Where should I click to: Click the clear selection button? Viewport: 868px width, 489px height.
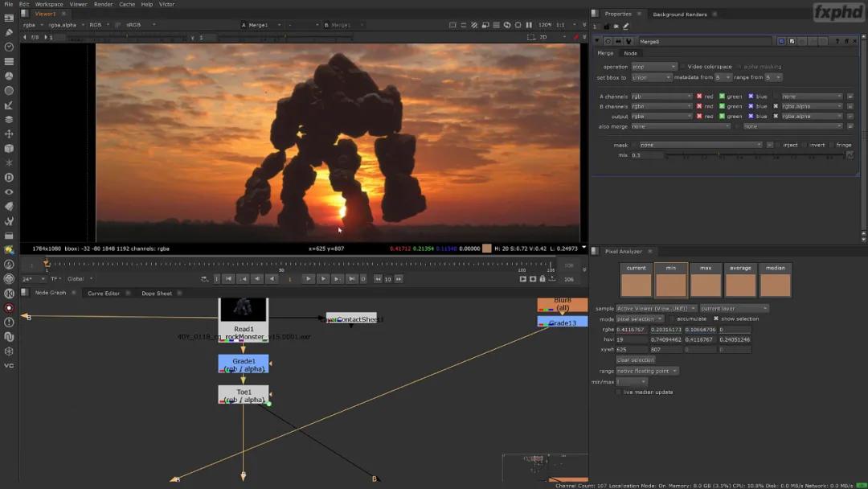pyautogui.click(x=635, y=360)
